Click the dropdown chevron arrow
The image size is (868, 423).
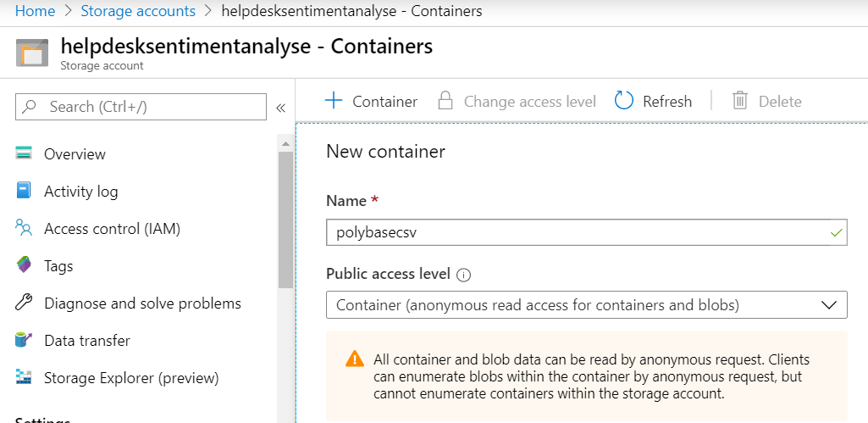(x=829, y=305)
